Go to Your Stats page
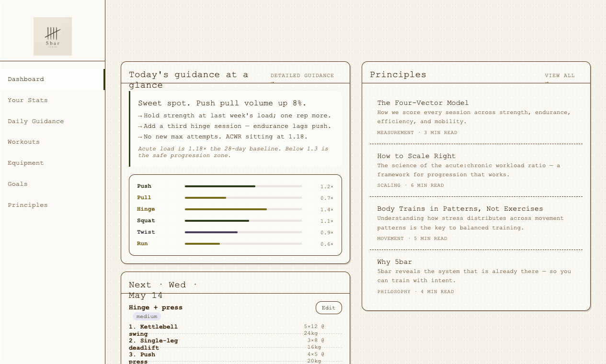 click(x=52, y=101)
